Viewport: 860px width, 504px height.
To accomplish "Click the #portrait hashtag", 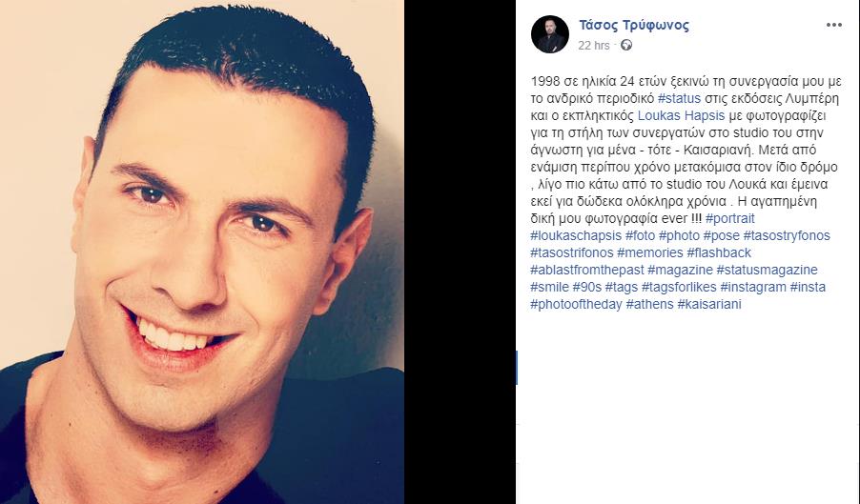I will coord(730,218).
